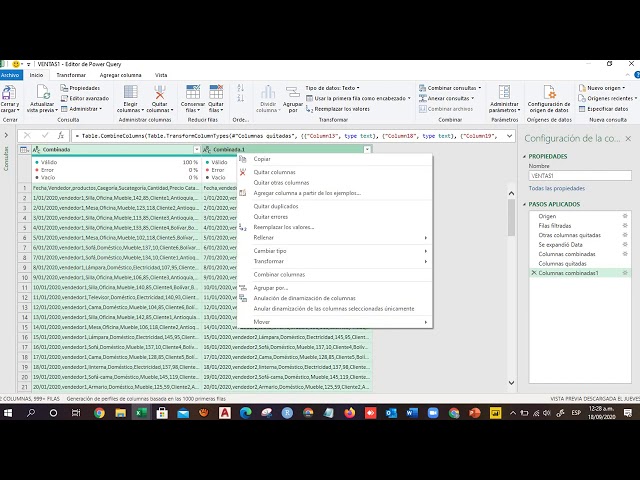Viewport: 640px width, 480px height.
Task: Open Excel from Windows taskbar
Action: [x=141, y=413]
